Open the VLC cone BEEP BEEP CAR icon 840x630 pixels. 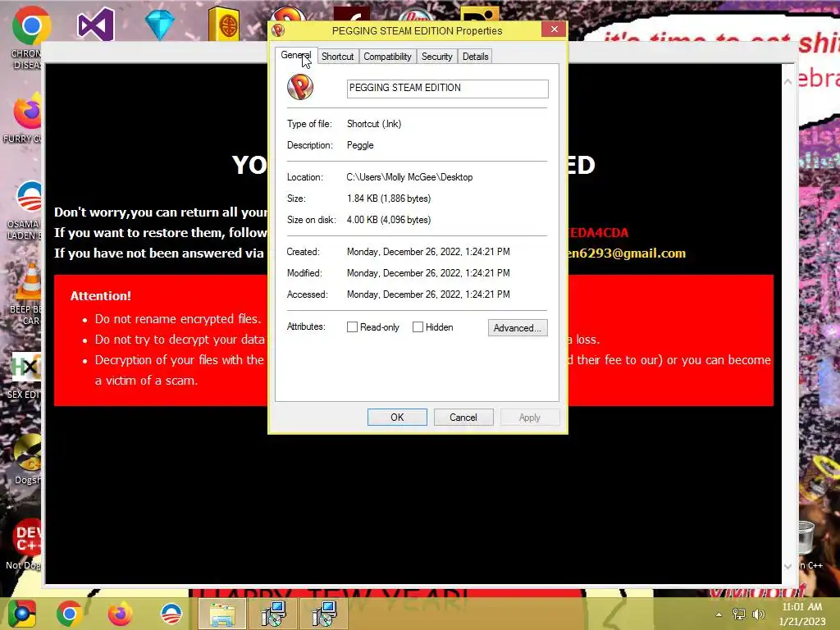[30, 281]
